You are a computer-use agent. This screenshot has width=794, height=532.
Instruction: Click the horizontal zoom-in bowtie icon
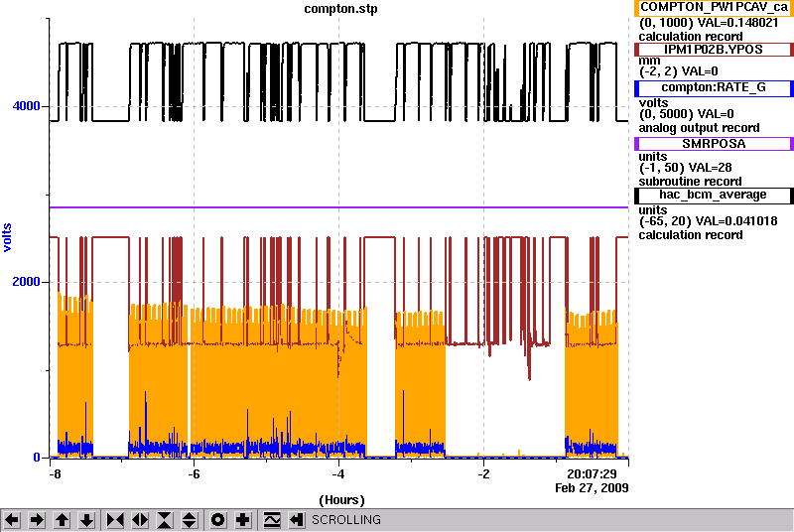115,520
